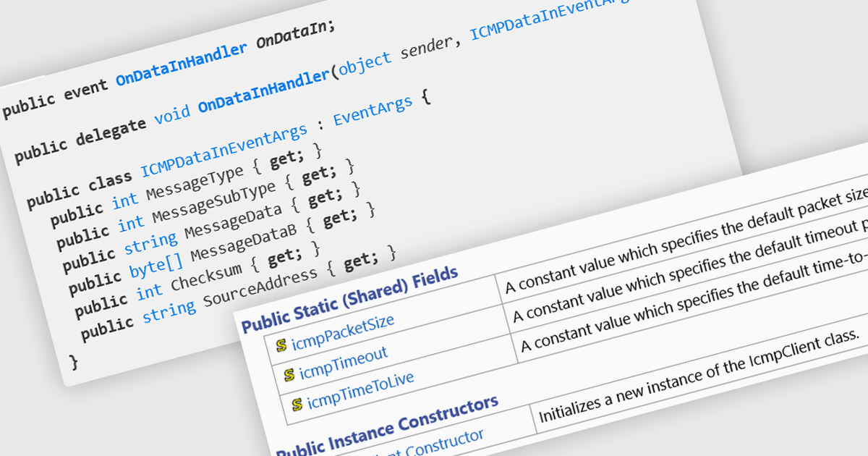Click the Public Instance Constructors heading
Viewport: 868px width, 456px height.
[387, 424]
